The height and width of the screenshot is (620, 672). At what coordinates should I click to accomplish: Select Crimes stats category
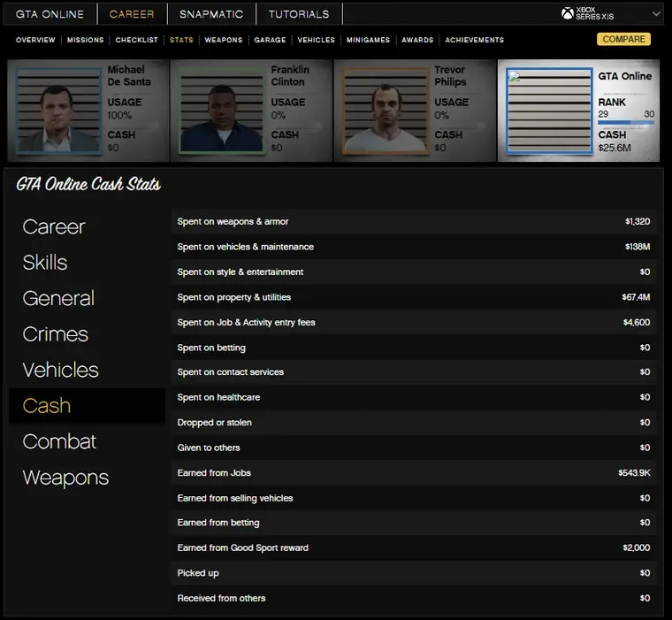coord(55,334)
